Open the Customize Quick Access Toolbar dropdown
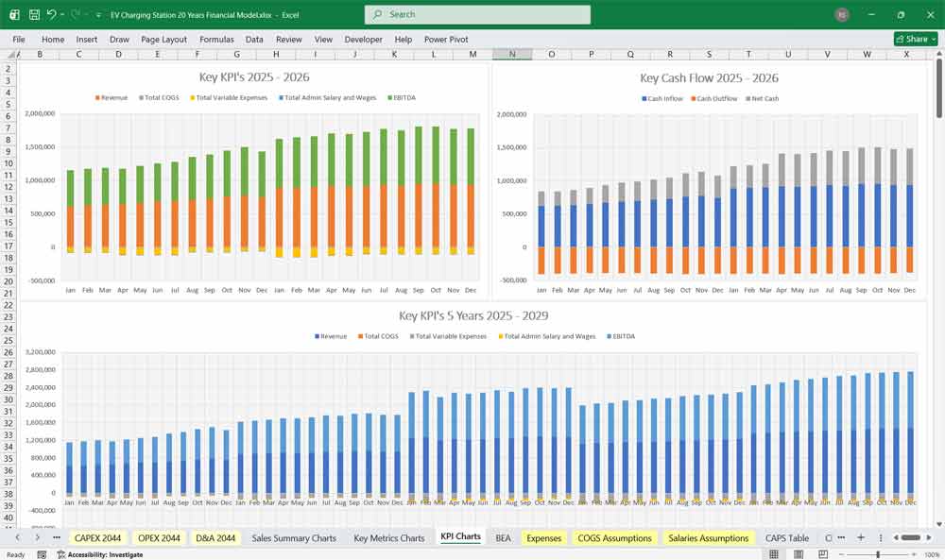945x560 pixels. tap(97, 13)
